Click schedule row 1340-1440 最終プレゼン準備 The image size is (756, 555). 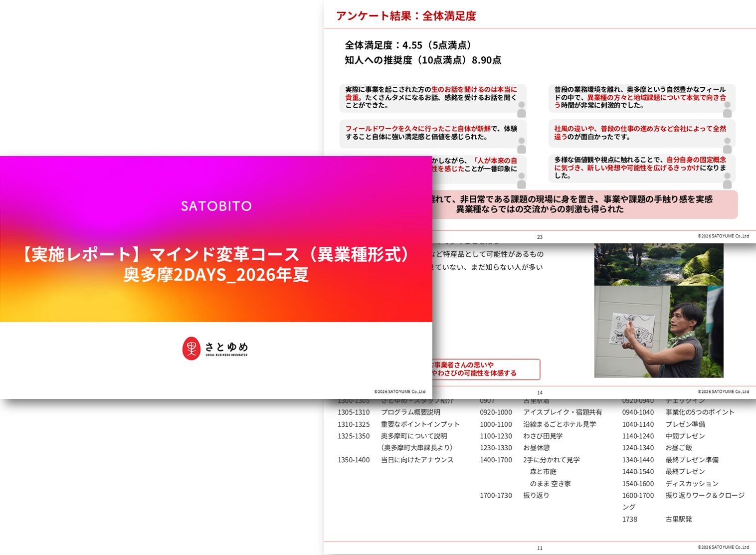670,460
